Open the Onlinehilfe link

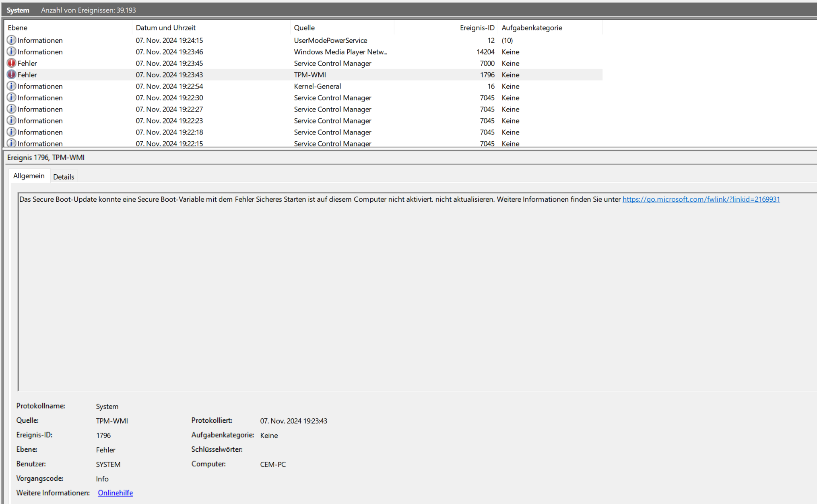tap(115, 493)
